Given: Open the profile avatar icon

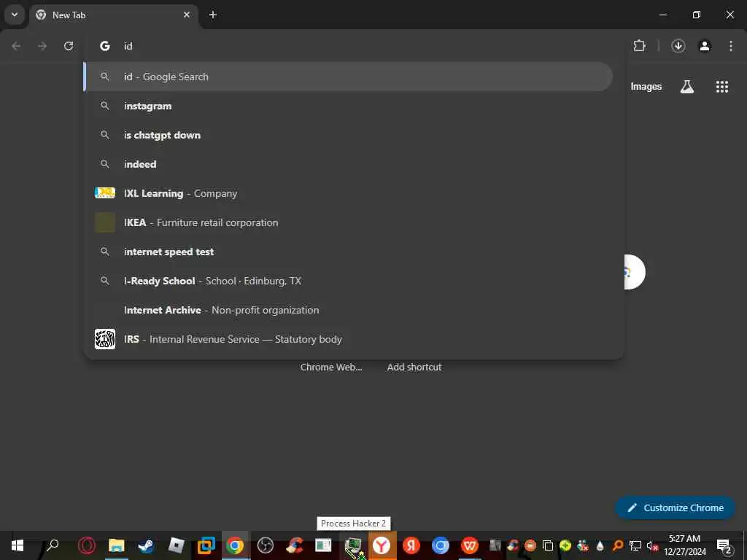Looking at the screenshot, I should click(705, 46).
